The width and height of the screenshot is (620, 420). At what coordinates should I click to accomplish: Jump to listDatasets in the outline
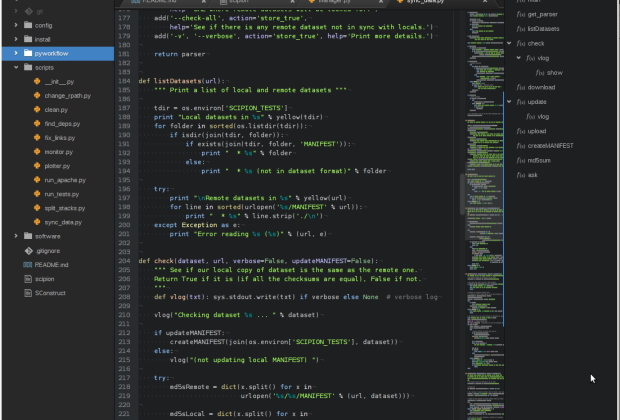(x=543, y=29)
